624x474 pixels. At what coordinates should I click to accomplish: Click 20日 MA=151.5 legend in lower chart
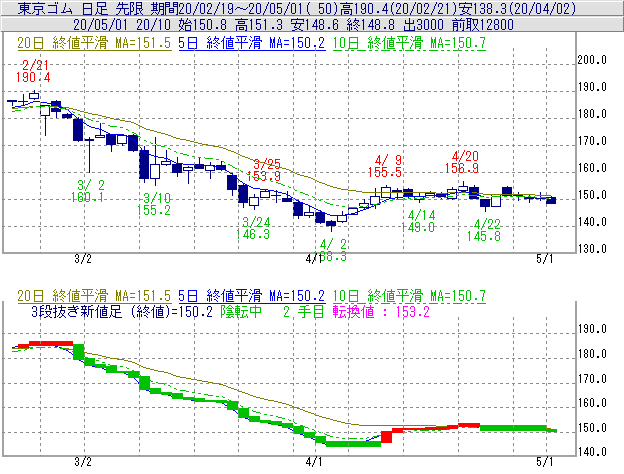tap(94, 296)
